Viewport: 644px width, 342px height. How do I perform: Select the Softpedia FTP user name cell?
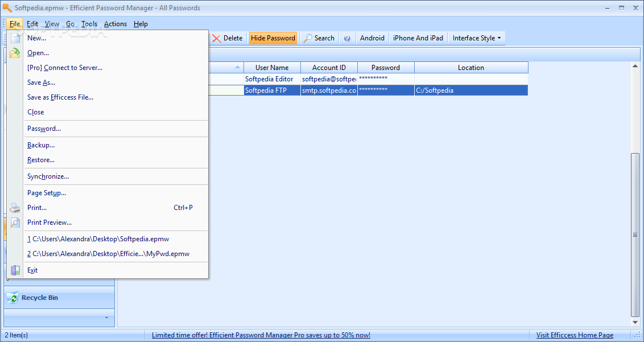272,90
